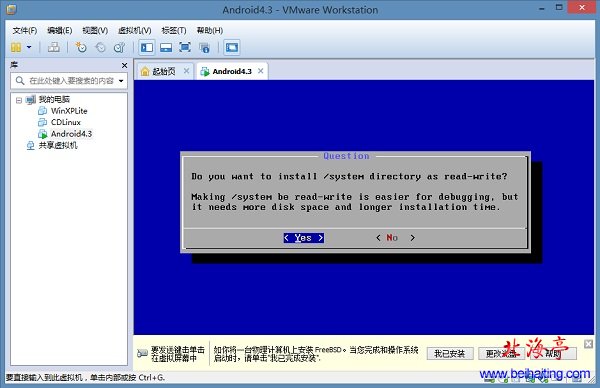
Task: Choose No in the Question dialog
Action: click(395, 238)
